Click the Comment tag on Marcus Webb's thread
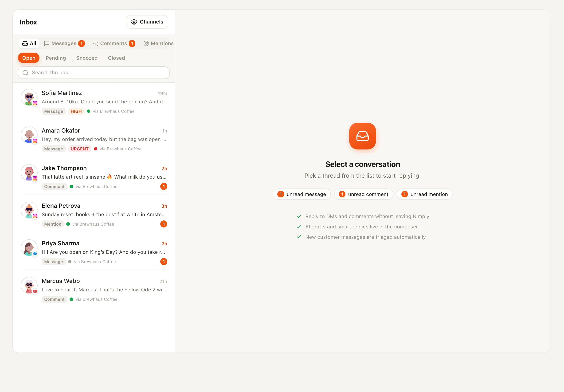 (x=54, y=299)
